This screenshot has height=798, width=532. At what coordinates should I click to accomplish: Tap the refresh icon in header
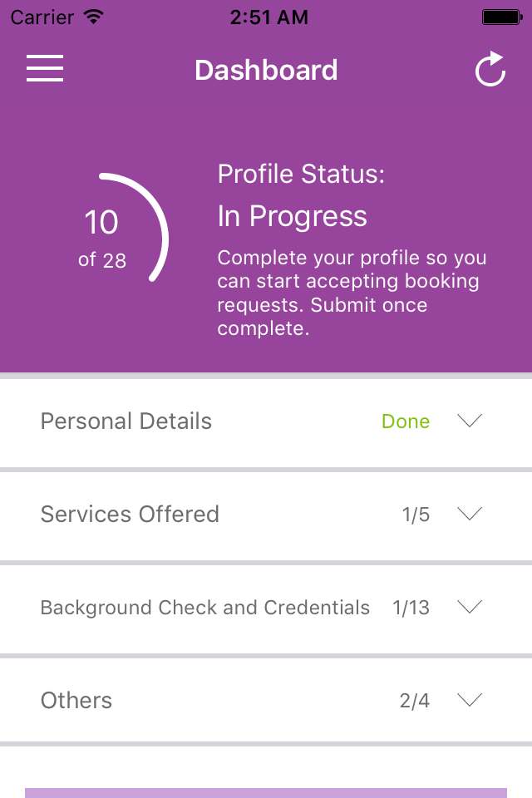(490, 69)
